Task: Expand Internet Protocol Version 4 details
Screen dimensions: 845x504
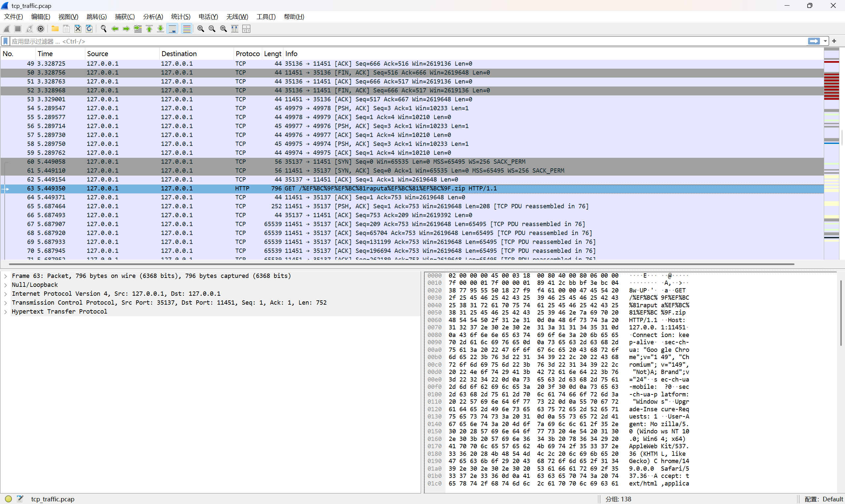Action: [x=6, y=294]
